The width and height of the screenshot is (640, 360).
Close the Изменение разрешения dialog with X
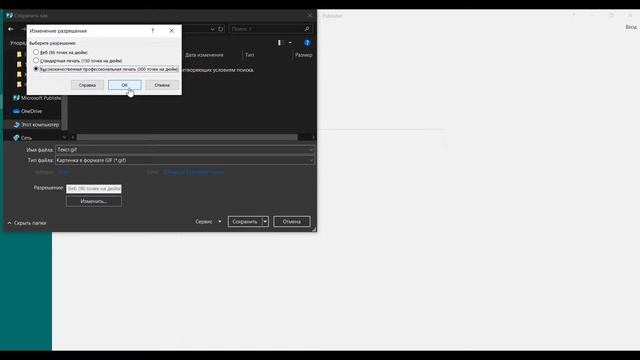[x=171, y=31]
